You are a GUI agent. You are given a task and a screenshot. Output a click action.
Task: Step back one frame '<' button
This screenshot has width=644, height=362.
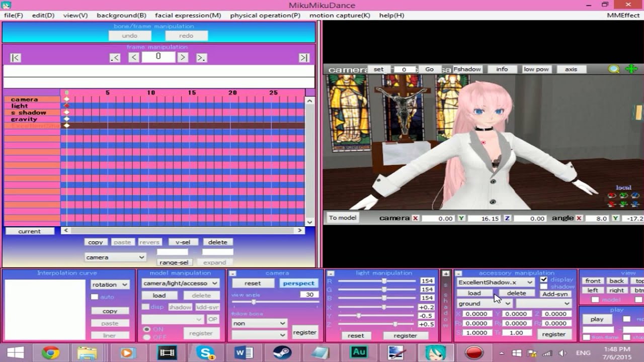pyautogui.click(x=133, y=57)
